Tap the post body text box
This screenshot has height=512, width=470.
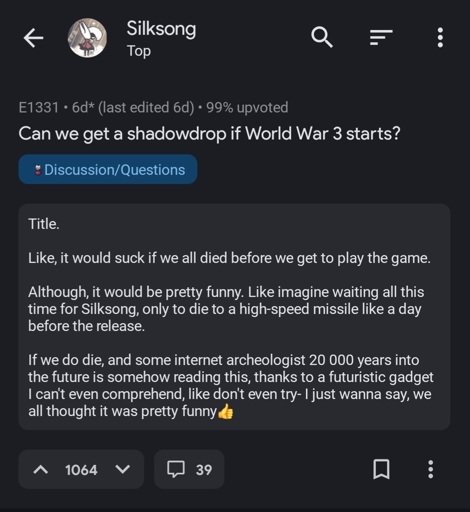(234, 317)
